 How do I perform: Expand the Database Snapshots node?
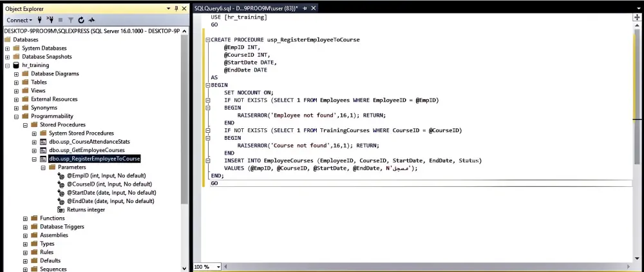pos(7,57)
